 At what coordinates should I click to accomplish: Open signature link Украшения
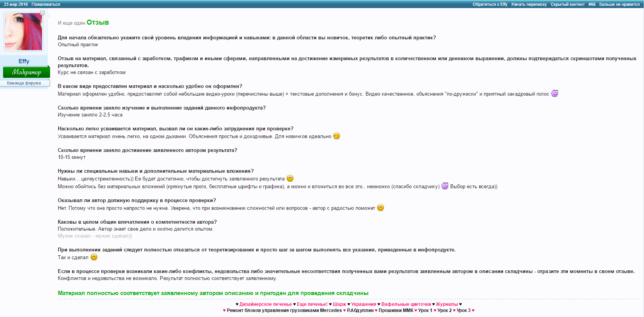[x=364, y=304]
